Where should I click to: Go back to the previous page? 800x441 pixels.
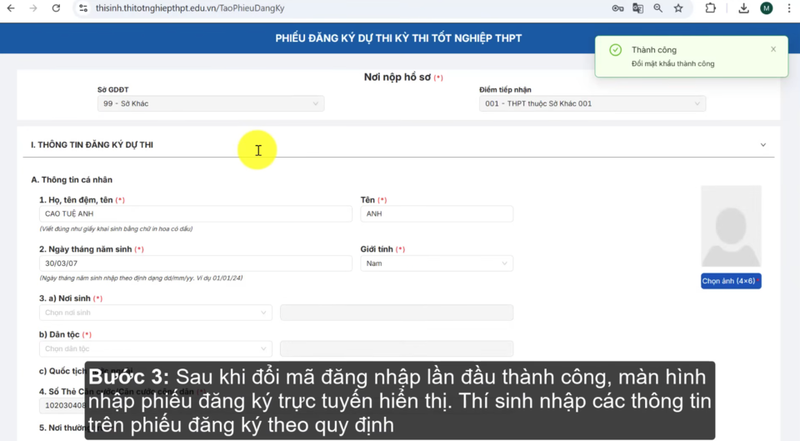click(11, 8)
